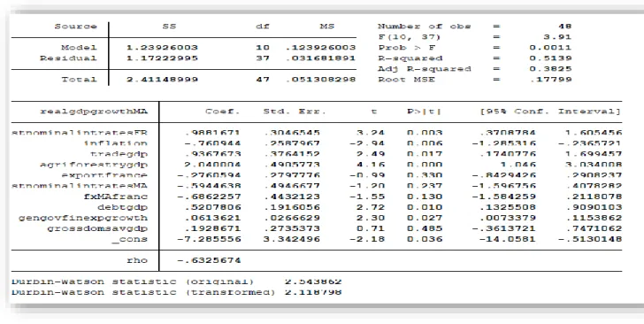Click the '[95% Conf. Interval]' header
The image size is (644, 324).
click(550, 112)
